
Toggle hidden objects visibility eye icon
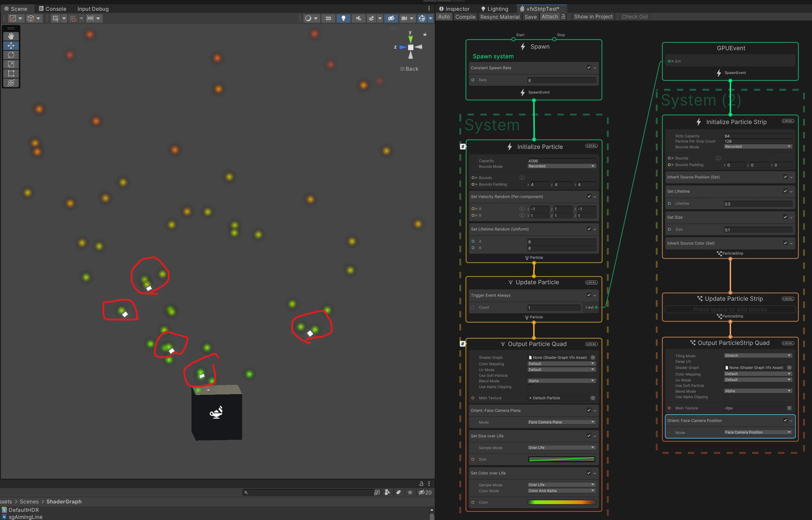point(391,18)
